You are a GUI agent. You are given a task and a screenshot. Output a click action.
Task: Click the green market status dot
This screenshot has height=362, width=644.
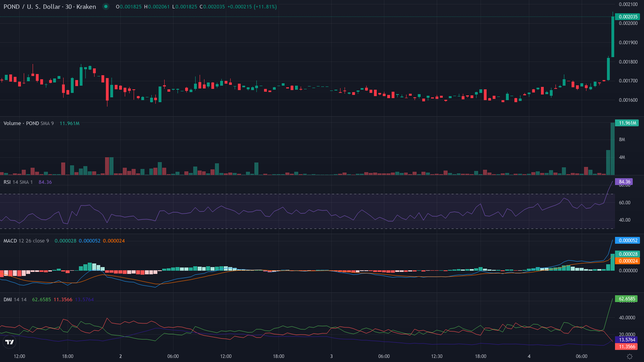106,6
